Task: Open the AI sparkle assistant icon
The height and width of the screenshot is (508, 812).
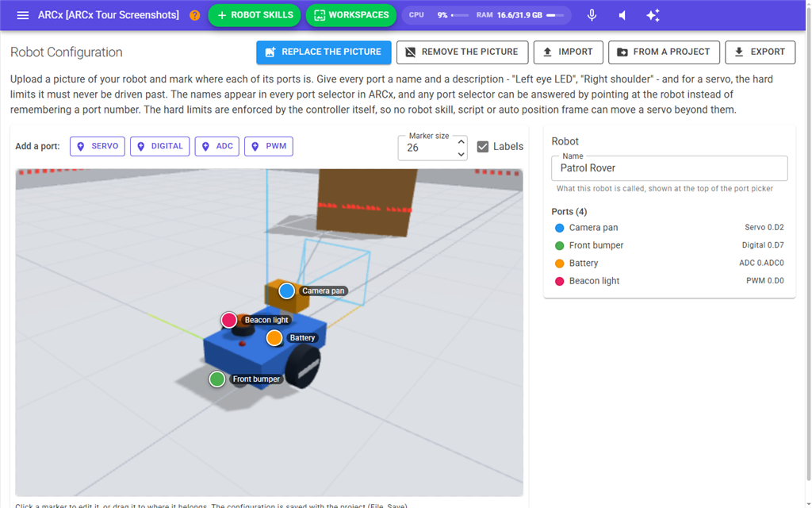Action: [653, 15]
